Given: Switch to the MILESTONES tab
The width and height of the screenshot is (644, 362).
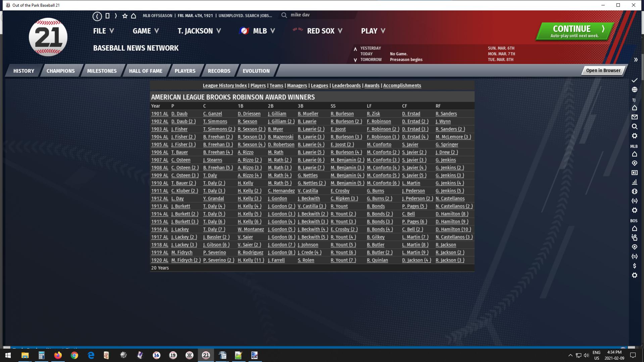Looking at the screenshot, I should (x=102, y=71).
